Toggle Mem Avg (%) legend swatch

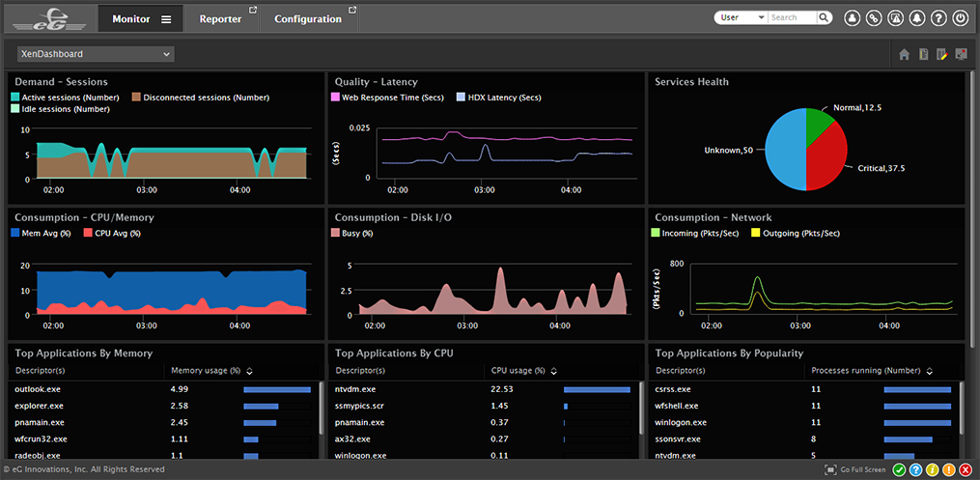(15, 233)
